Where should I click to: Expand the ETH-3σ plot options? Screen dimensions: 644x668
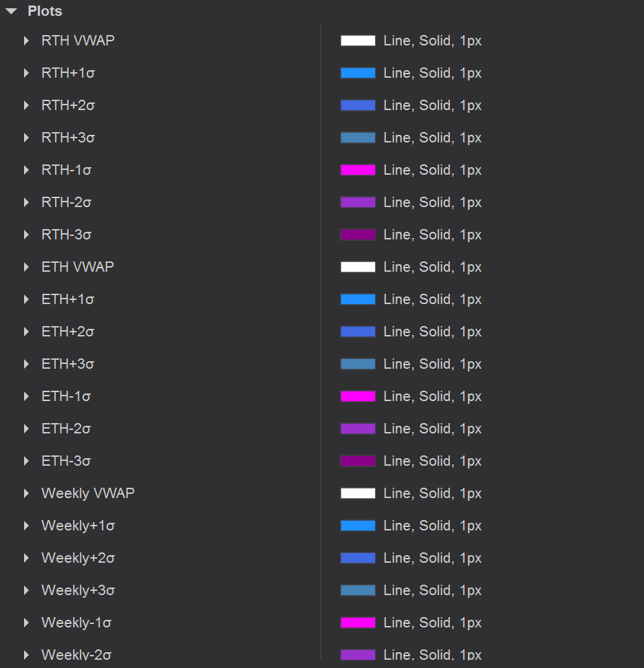point(27,461)
